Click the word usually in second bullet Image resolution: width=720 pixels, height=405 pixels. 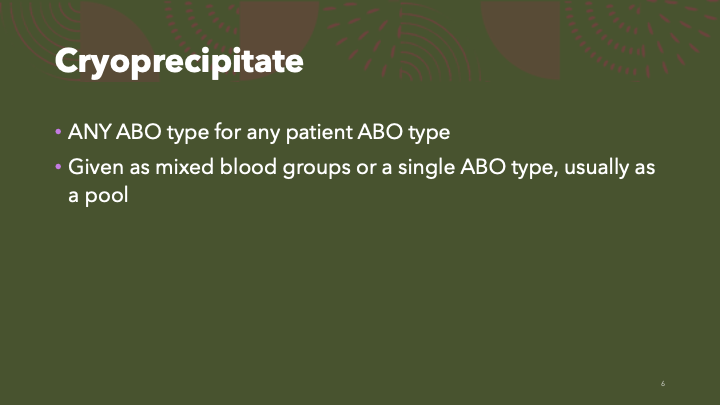[597, 167]
